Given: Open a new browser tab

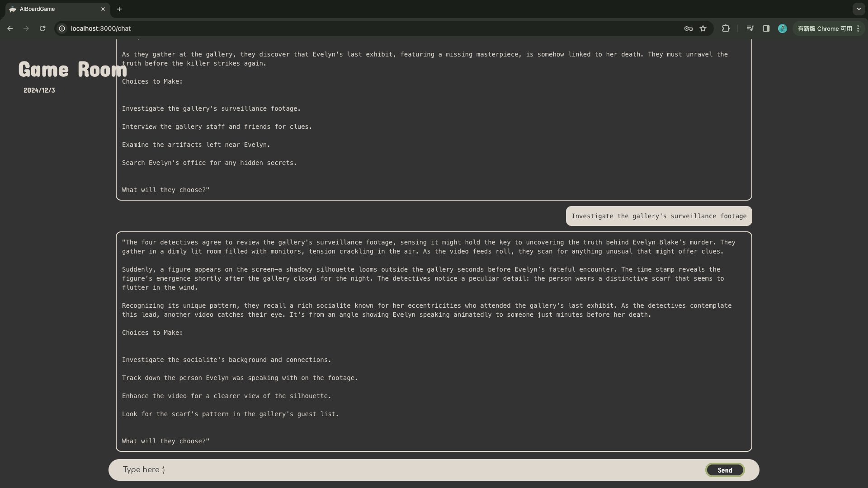Looking at the screenshot, I should (x=119, y=9).
